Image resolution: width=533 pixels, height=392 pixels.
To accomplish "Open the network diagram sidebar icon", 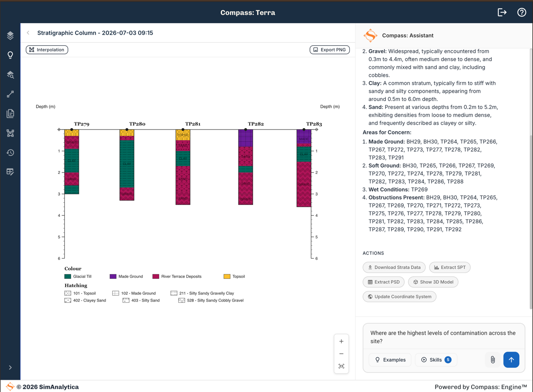I will tap(10, 133).
